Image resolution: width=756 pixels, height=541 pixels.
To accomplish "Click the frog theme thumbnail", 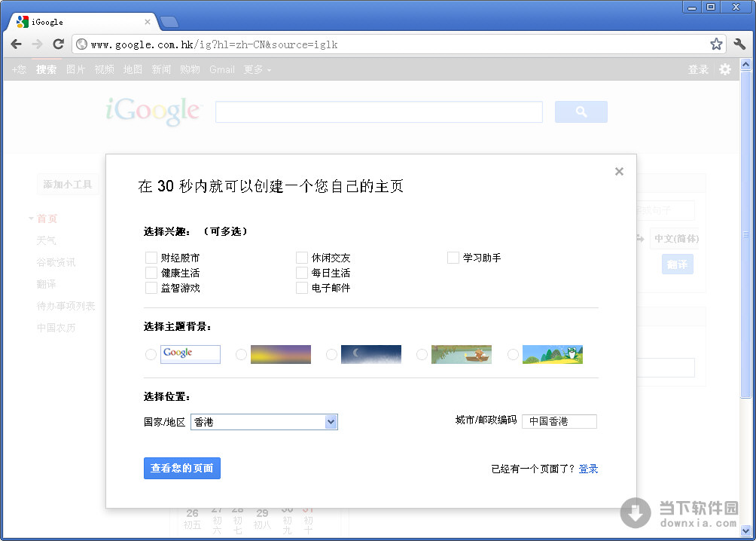I will point(553,354).
